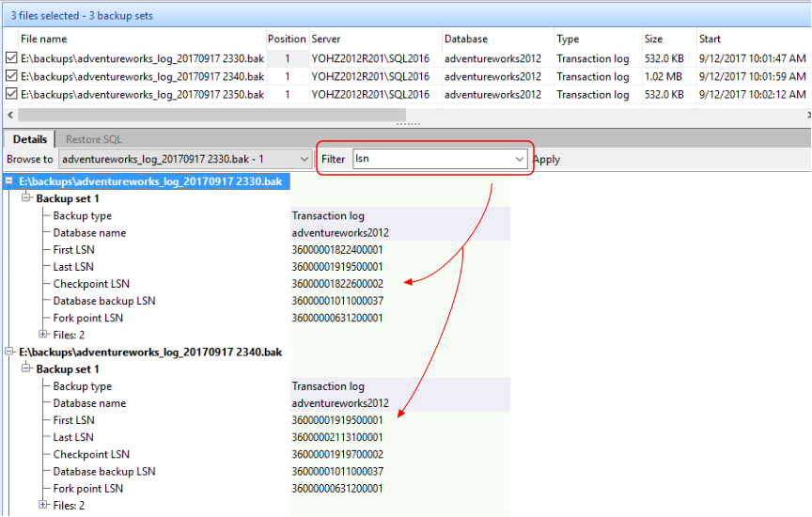The height and width of the screenshot is (517, 812).
Task: Click into the Filter text field
Action: [x=432, y=160]
